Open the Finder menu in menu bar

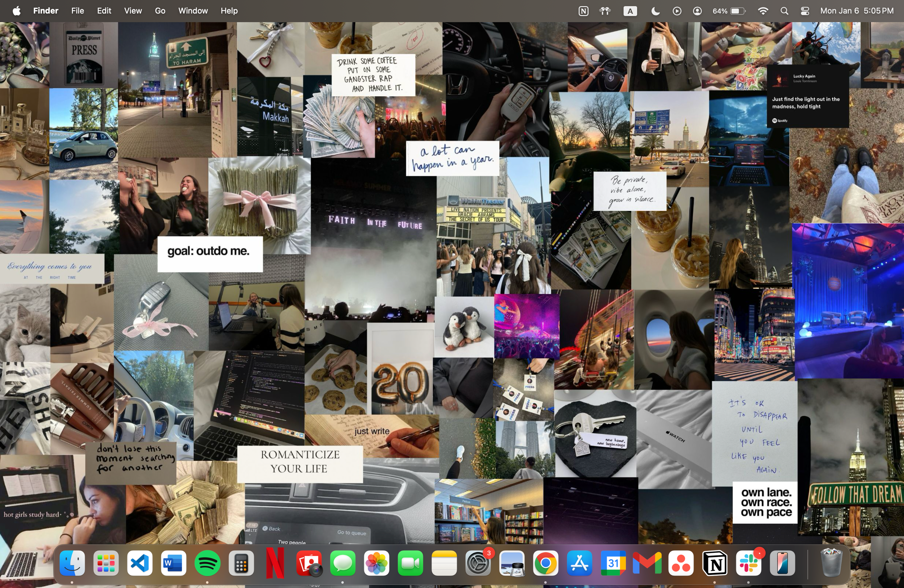pos(46,11)
